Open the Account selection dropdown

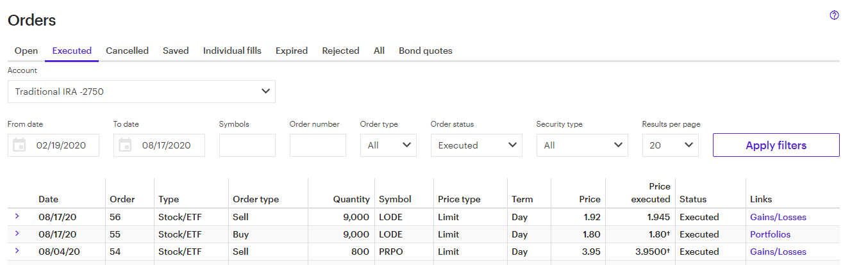coord(142,92)
